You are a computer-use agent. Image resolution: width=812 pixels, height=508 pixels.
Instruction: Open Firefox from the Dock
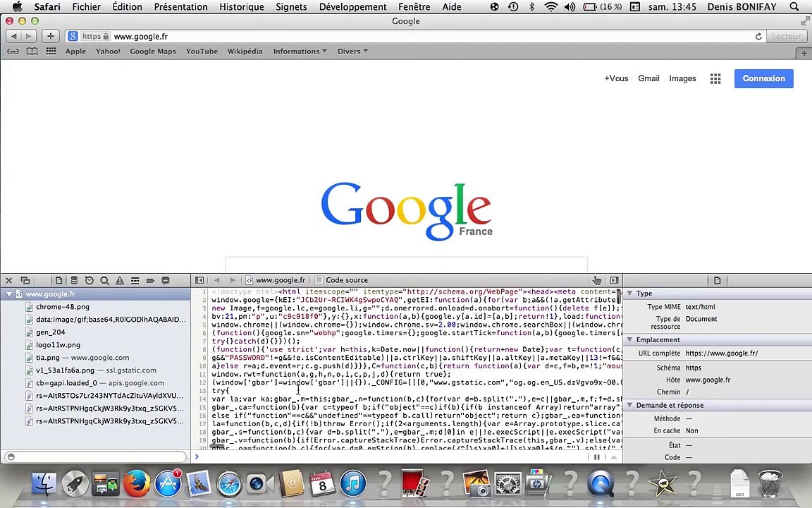137,484
